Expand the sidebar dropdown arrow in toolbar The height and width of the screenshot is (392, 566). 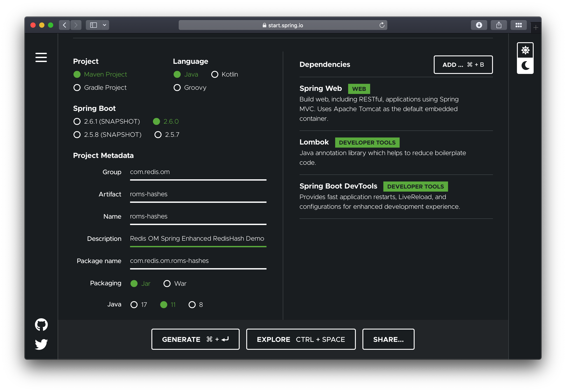(x=105, y=25)
